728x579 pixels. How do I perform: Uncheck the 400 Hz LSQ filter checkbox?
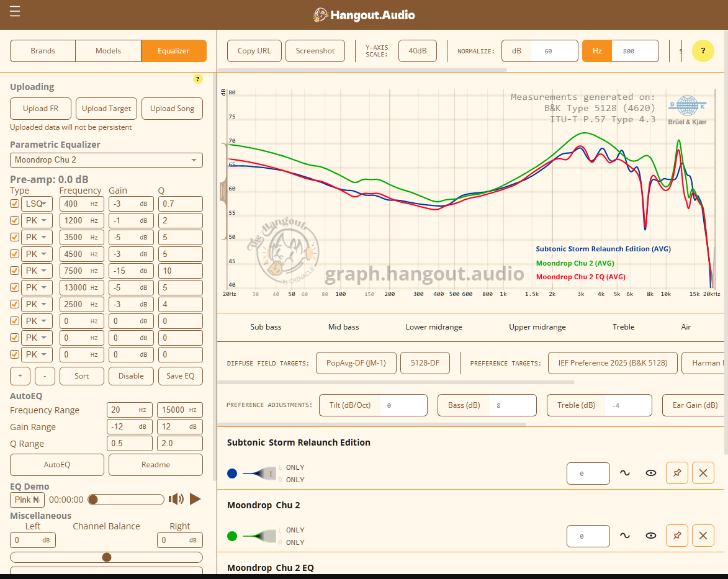click(15, 204)
